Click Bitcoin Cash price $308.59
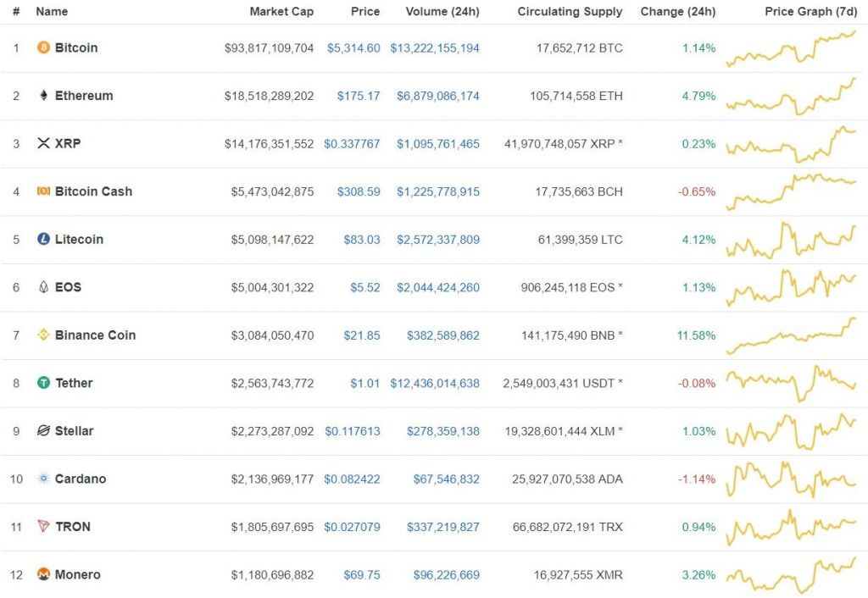Image resolution: width=868 pixels, height=598 pixels. 359,191
